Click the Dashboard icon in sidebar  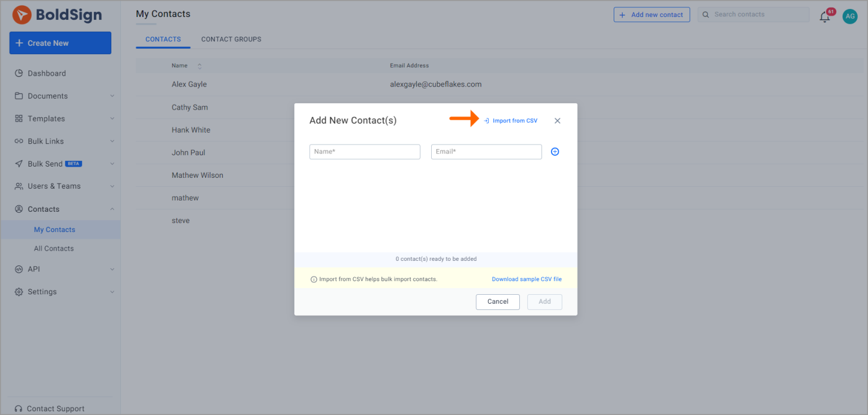tap(19, 73)
